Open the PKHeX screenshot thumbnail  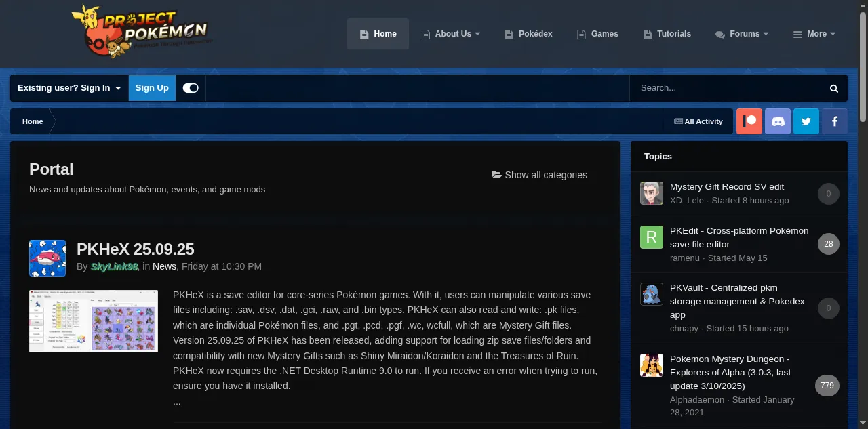click(x=94, y=321)
